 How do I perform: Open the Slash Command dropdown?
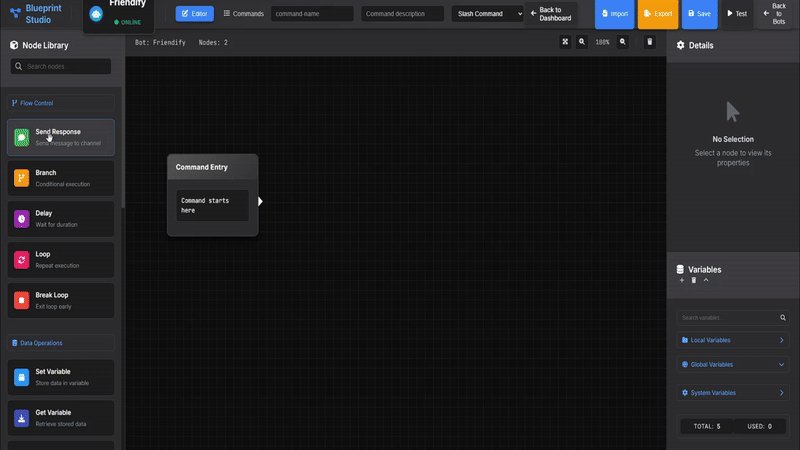pos(487,14)
